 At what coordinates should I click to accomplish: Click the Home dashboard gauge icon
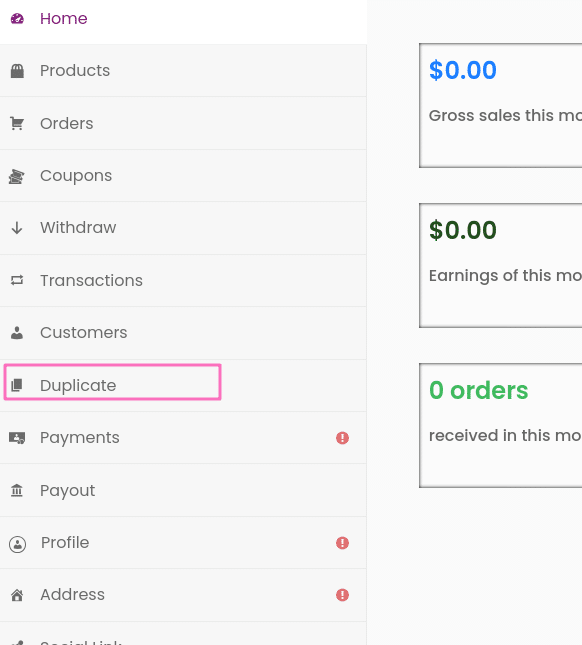click(17, 19)
